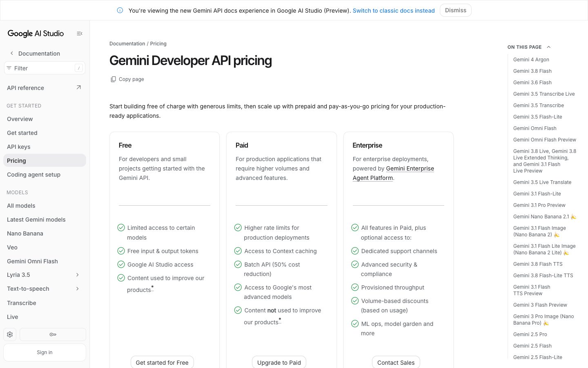The height and width of the screenshot is (368, 588).
Task: Jump to Gemini Omni Flash Preview
Action: (544, 140)
